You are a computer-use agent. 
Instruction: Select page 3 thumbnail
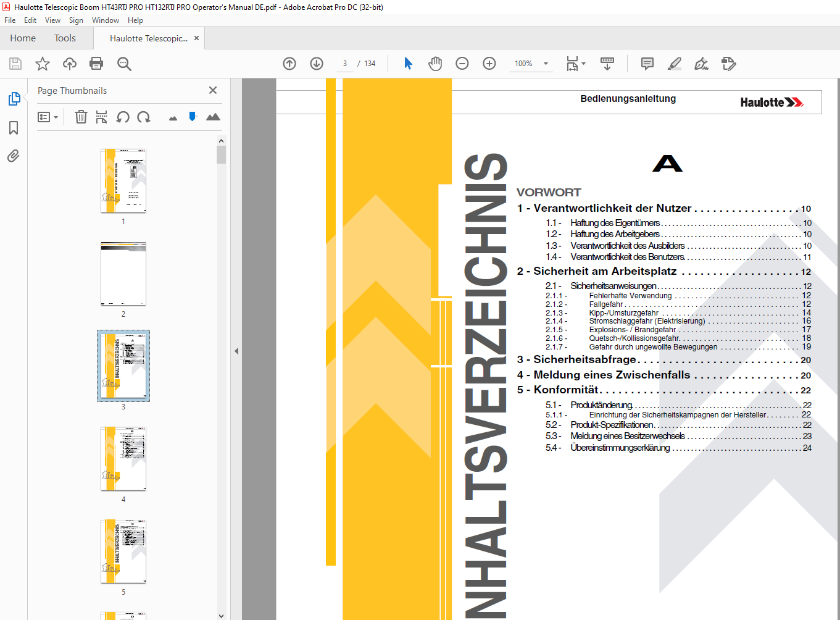123,366
